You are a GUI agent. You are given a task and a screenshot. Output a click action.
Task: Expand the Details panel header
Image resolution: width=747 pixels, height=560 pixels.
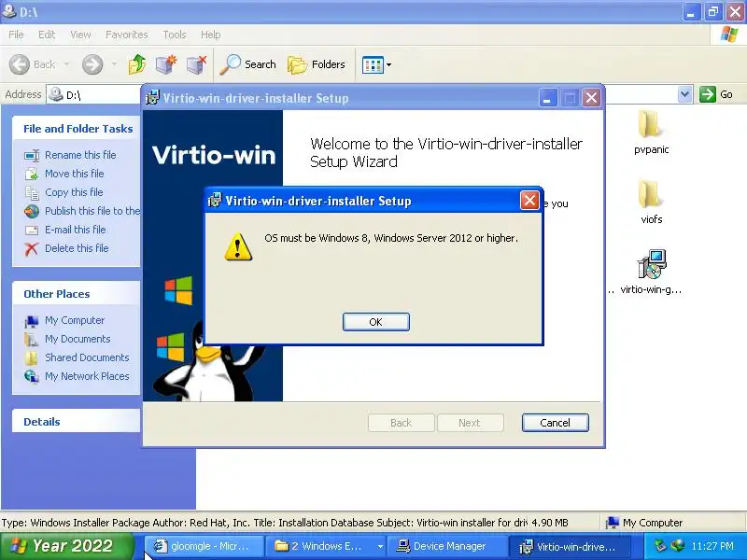pyautogui.click(x=77, y=422)
